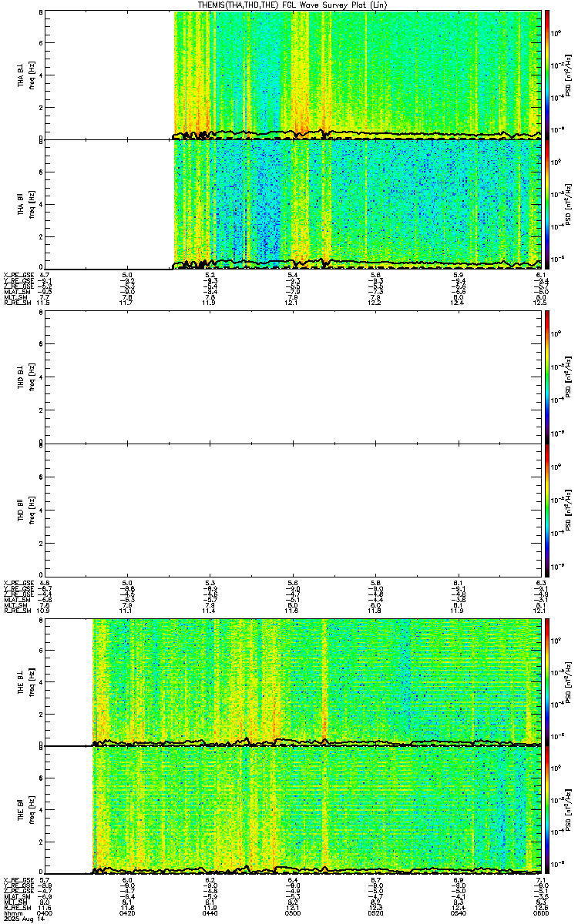Click the empty THD B-parallel panel
Image resolution: width=578 pixels, height=924 pixels.
pyautogui.click(x=293, y=509)
